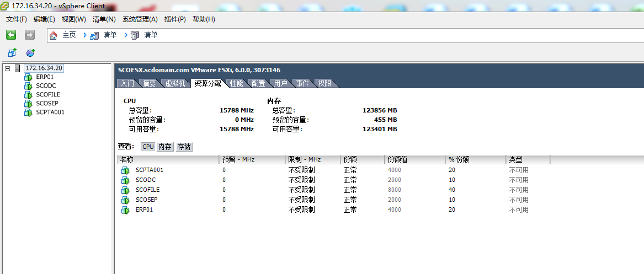Click the SCOFILE VM icon in table
Viewport: 644px width, 274px height.
[x=125, y=190]
